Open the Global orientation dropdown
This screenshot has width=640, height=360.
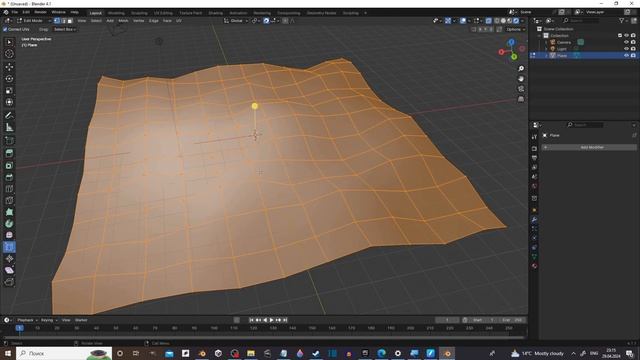236,21
